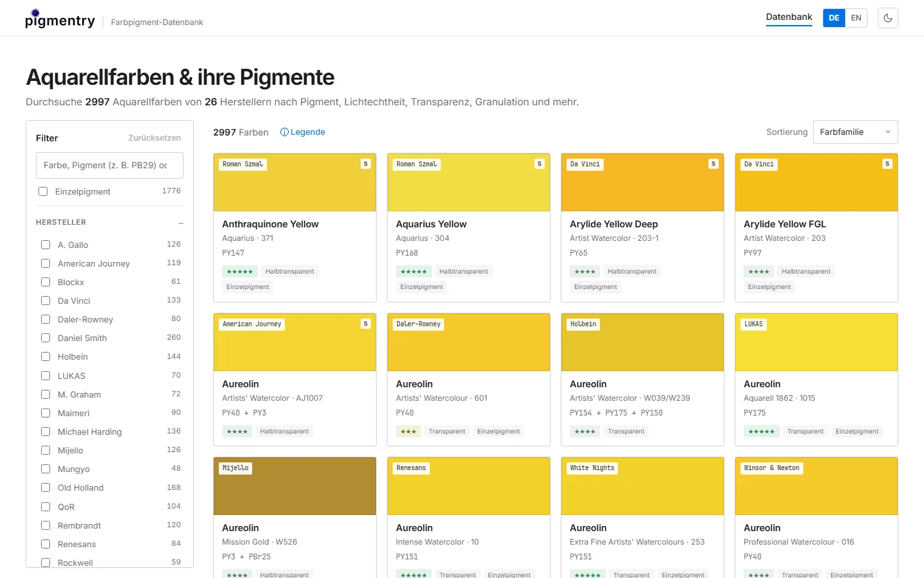
Task: Toggle dark mode with the moon icon
Action: coord(887,18)
